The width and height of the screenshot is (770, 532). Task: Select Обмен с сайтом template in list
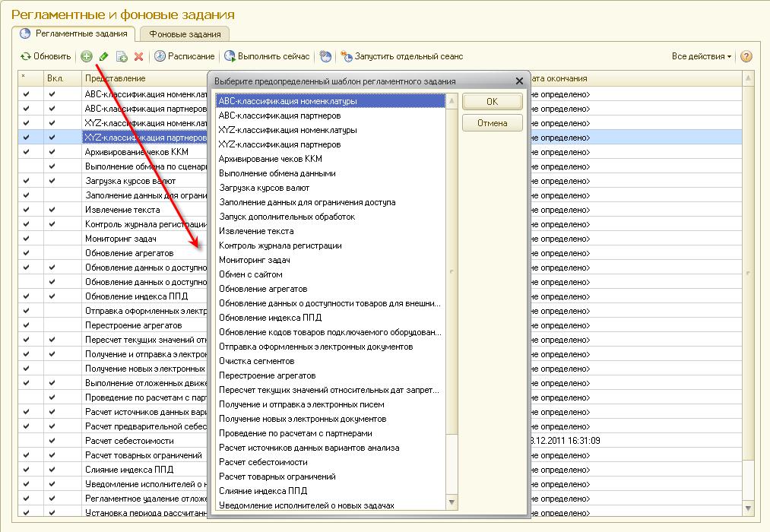coord(251,274)
